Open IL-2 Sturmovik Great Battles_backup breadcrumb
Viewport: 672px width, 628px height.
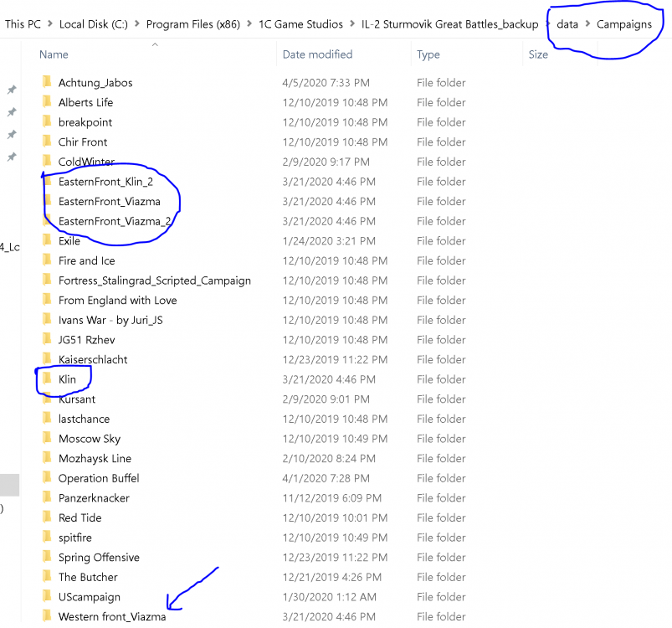tap(449, 24)
